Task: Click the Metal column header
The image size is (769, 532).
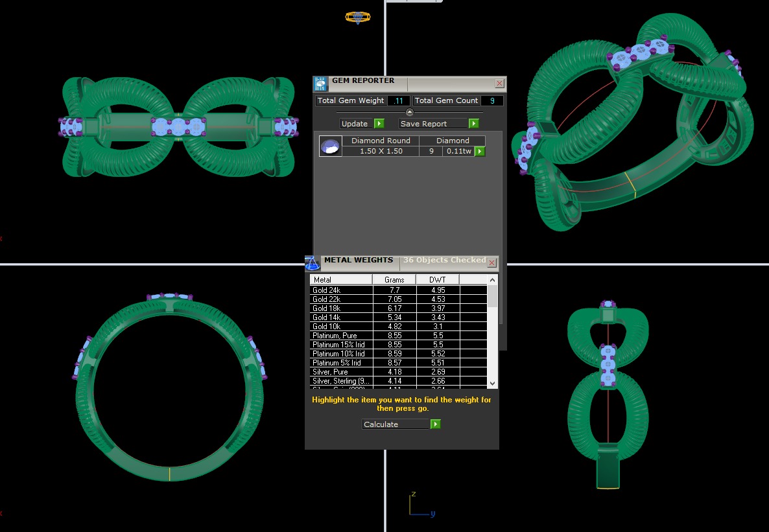Action: (340, 280)
